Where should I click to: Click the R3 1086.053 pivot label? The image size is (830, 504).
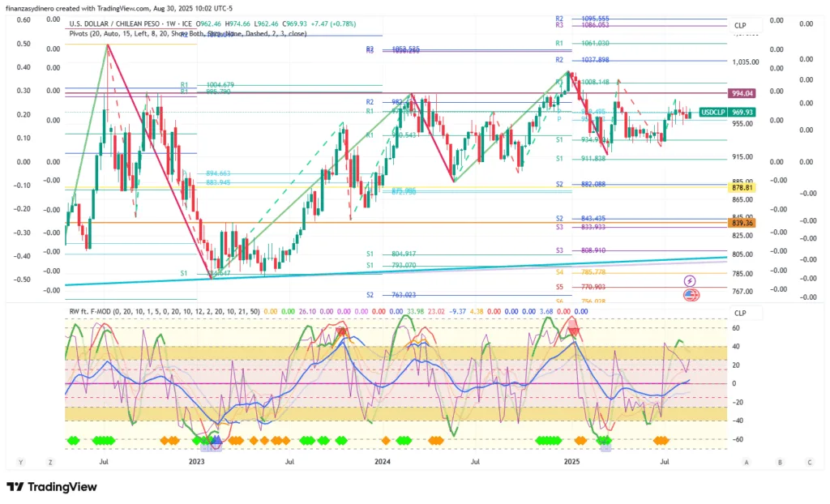582,25
